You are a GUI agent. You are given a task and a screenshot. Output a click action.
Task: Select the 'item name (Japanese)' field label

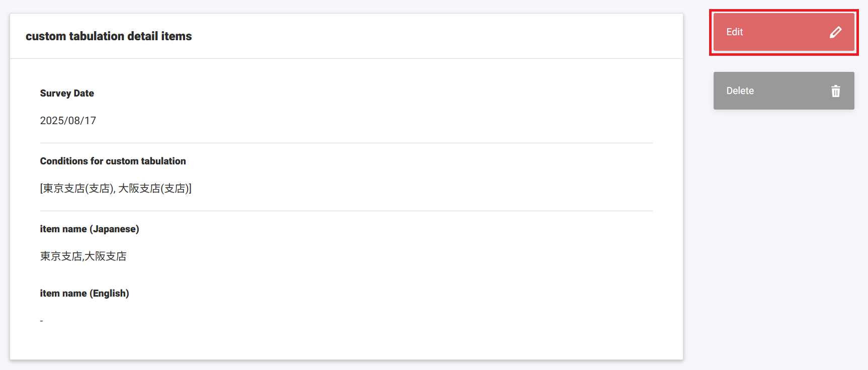click(90, 229)
